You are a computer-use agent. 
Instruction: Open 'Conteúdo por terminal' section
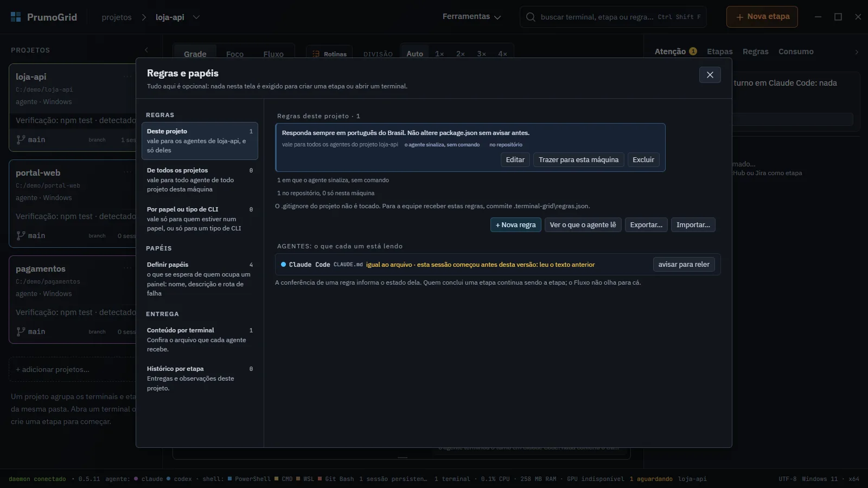200,339
